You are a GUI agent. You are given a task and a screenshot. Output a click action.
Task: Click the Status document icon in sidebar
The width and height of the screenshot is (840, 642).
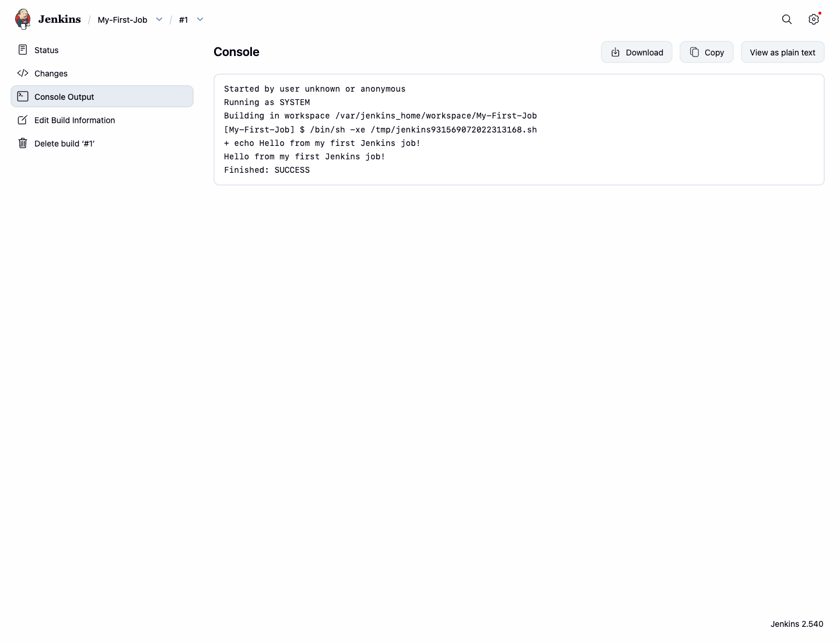click(x=23, y=50)
